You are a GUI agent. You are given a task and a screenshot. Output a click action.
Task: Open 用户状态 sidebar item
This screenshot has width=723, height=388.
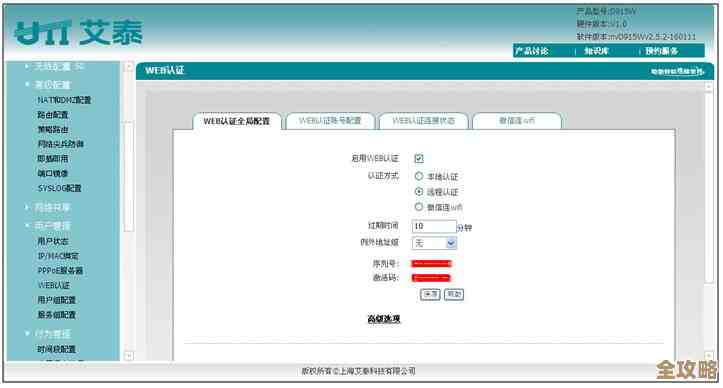click(53, 241)
